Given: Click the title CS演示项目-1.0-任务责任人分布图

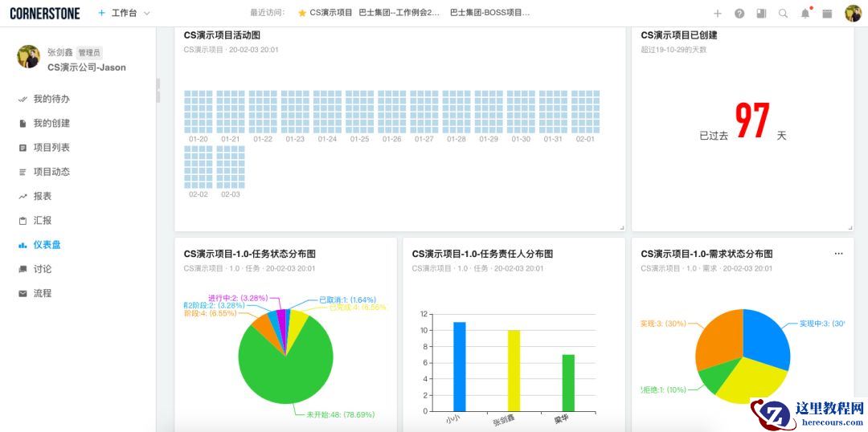Looking at the screenshot, I should coord(482,255).
